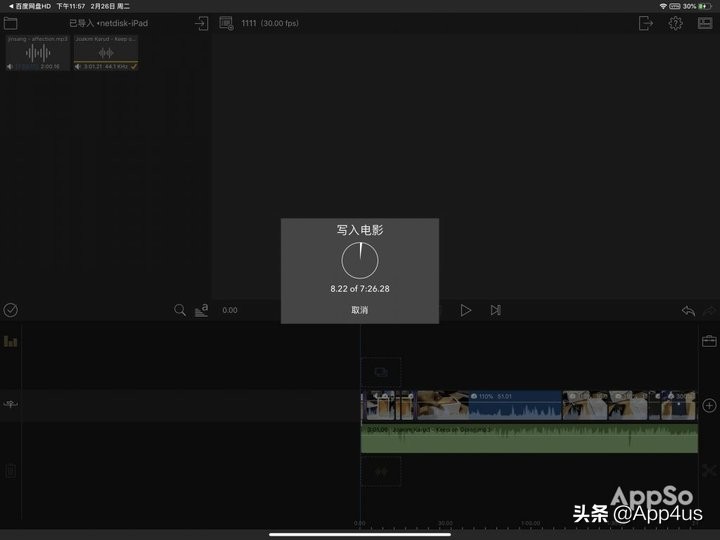Tap the track header link icon

11,404
